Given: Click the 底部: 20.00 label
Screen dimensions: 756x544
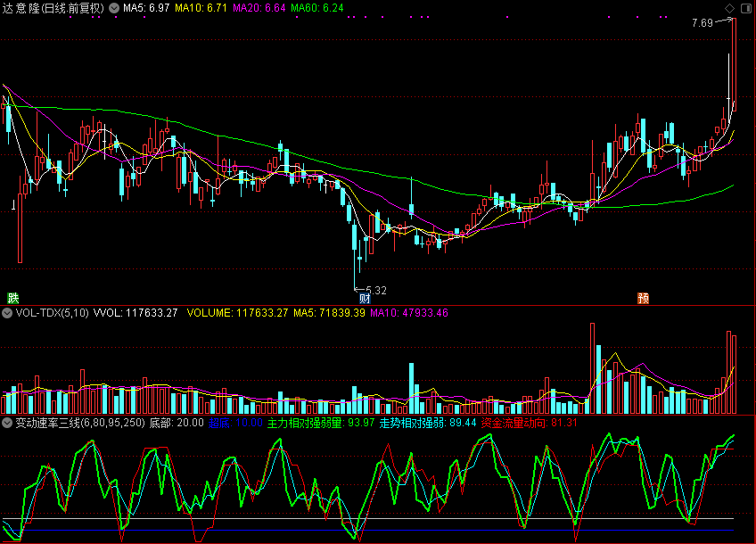Looking at the screenshot, I should [x=177, y=423].
